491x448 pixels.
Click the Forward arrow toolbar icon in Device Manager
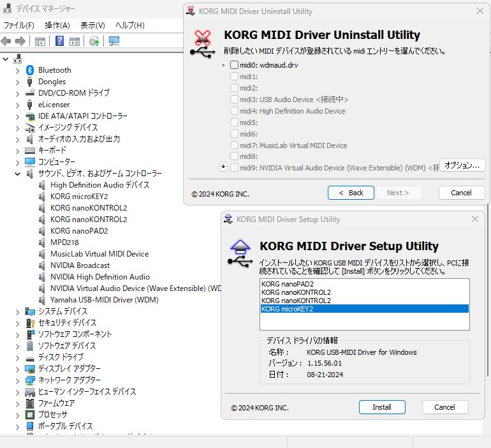click(20, 41)
